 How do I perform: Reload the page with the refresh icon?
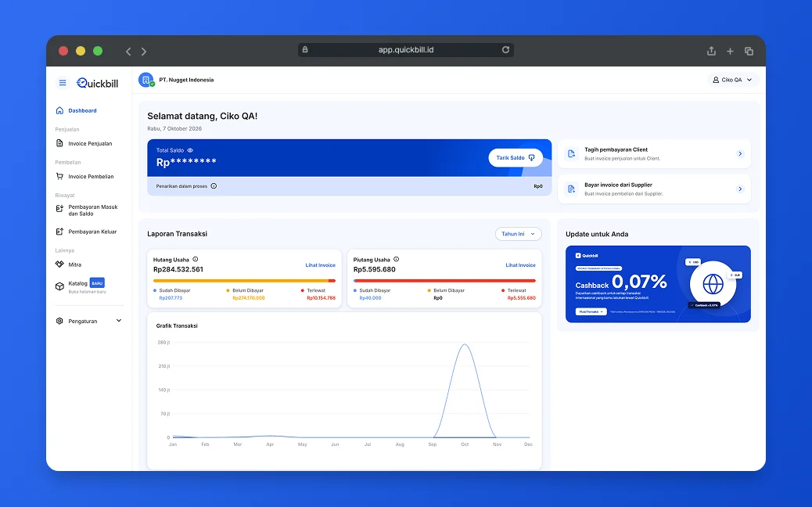(505, 50)
